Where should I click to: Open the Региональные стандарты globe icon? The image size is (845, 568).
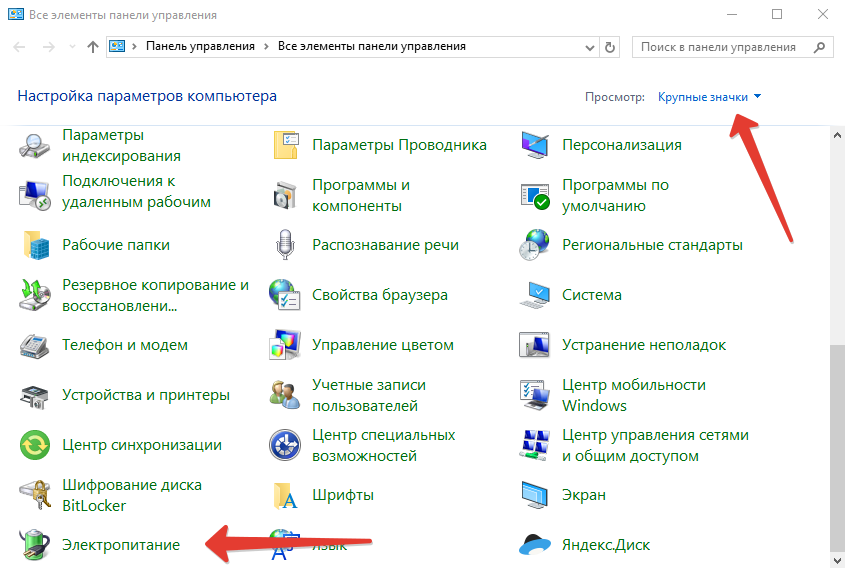click(x=535, y=245)
